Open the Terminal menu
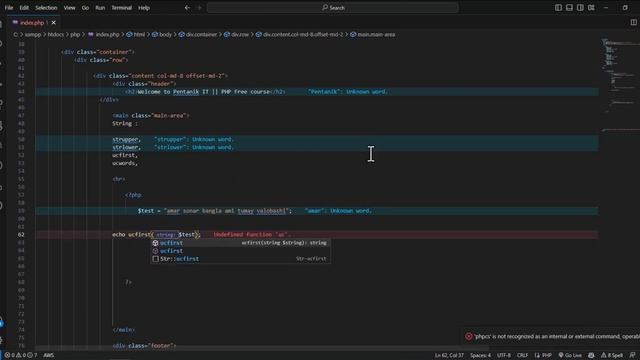Viewport: 640px width, 360px height. (122, 8)
